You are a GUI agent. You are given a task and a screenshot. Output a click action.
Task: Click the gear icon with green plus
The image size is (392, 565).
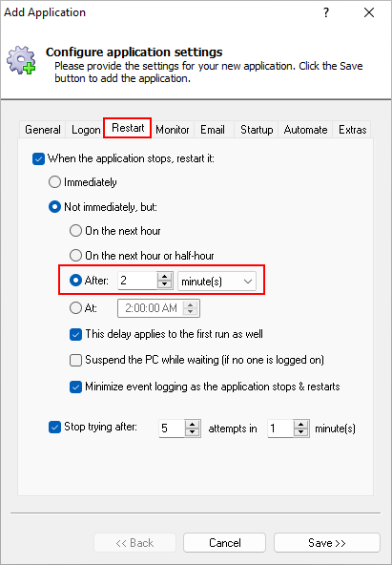point(21,60)
